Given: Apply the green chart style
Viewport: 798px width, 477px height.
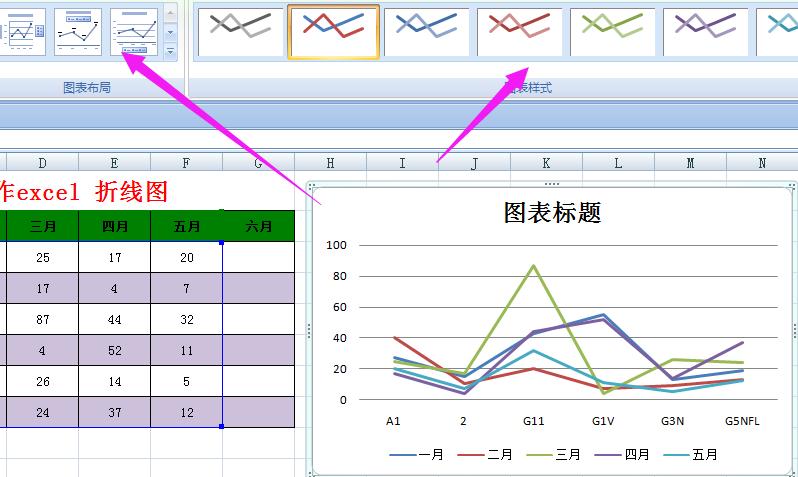Looking at the screenshot, I should (x=613, y=32).
